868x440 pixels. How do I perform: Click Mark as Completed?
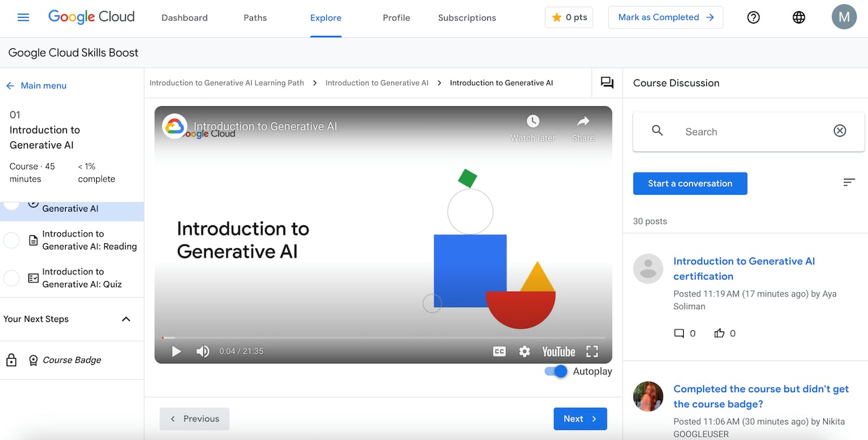(x=665, y=17)
